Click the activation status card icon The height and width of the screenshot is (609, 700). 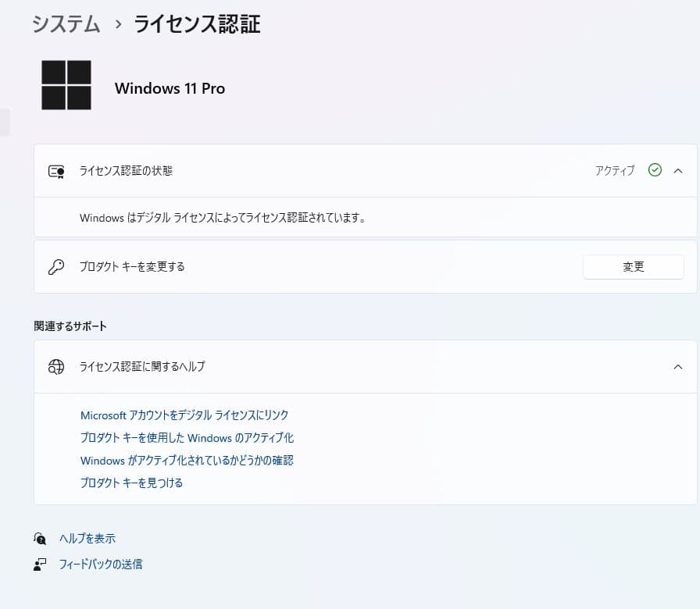(x=55, y=171)
